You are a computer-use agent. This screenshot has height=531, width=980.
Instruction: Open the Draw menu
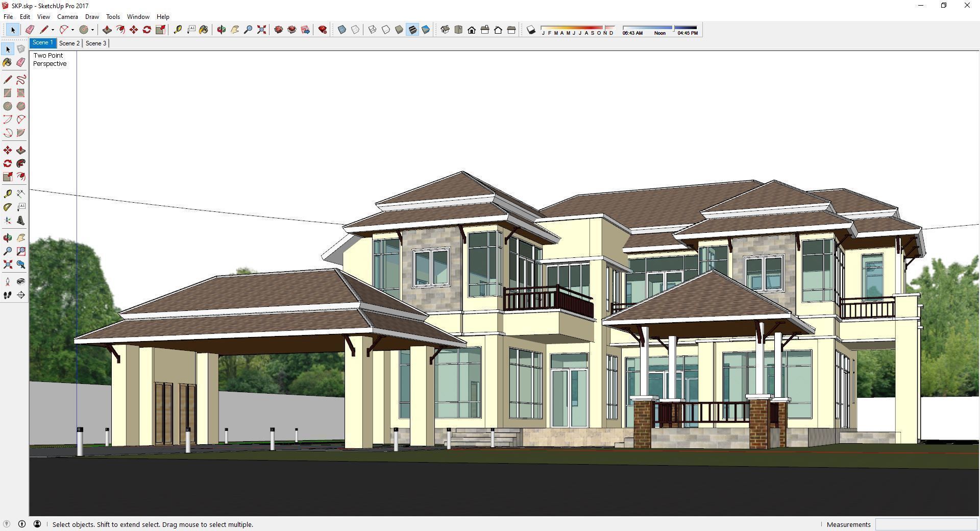tap(92, 17)
